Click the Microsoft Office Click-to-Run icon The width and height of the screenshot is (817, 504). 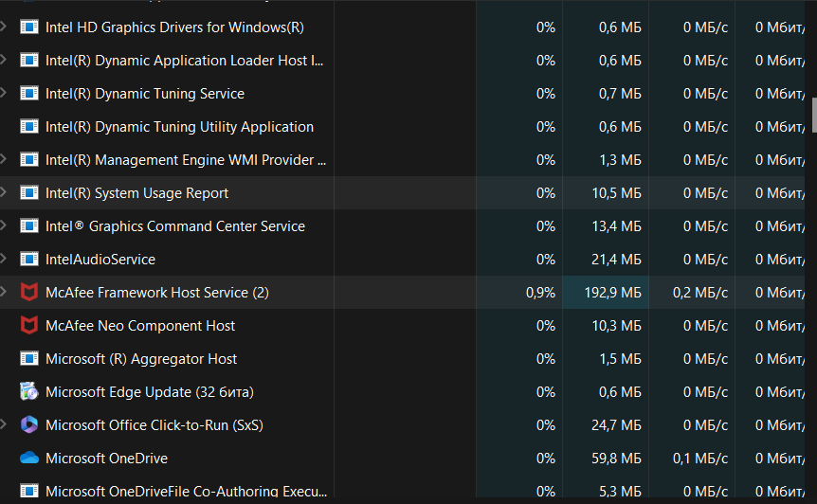[x=29, y=425]
